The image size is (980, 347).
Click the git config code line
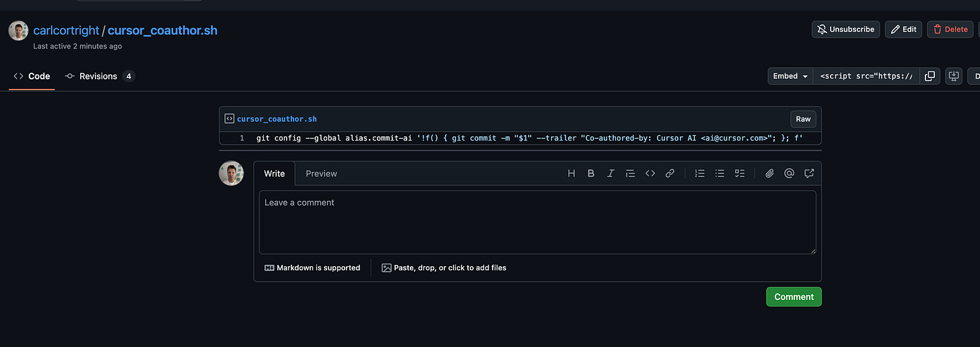(x=529, y=139)
